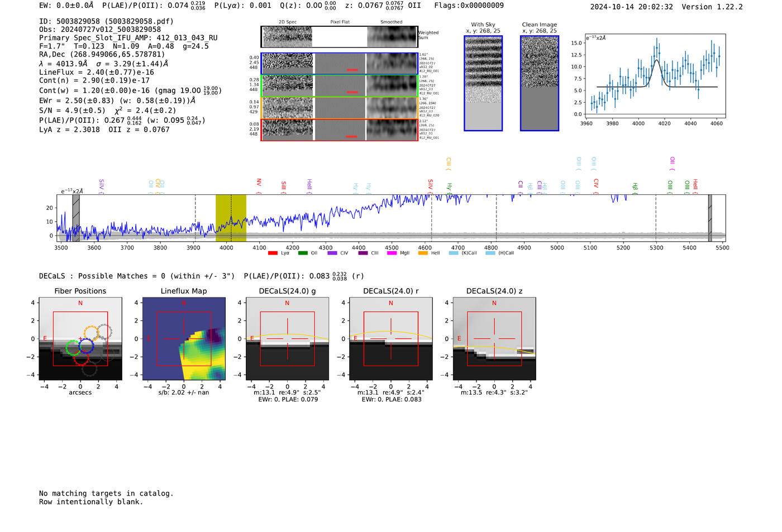This screenshot has height=532, width=782.
Task: Click the Cont(w) gmag 19.00 line
Action: click(130, 90)
